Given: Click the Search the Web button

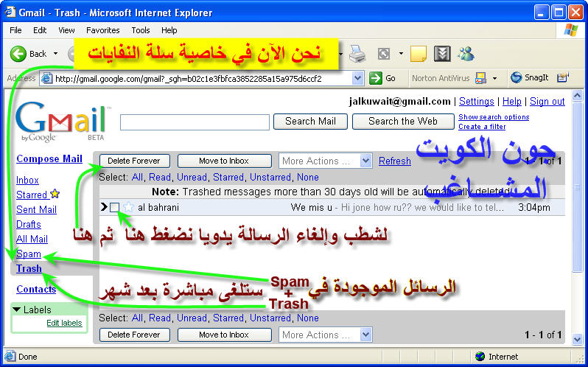Looking at the screenshot, I should click(403, 122).
